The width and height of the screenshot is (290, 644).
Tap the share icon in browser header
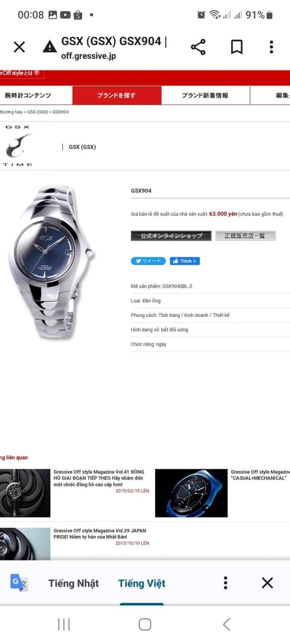[x=198, y=47]
